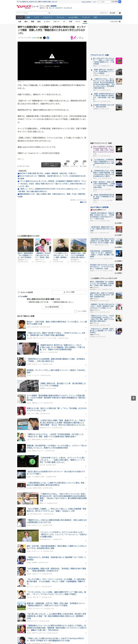Viewport: 138px width, 644px height.
Task: Open トピックス一覧 link
Action: 115,21
